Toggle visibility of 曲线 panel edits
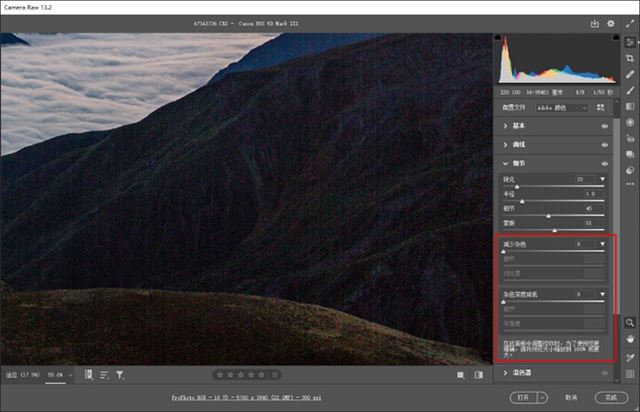 [x=605, y=144]
